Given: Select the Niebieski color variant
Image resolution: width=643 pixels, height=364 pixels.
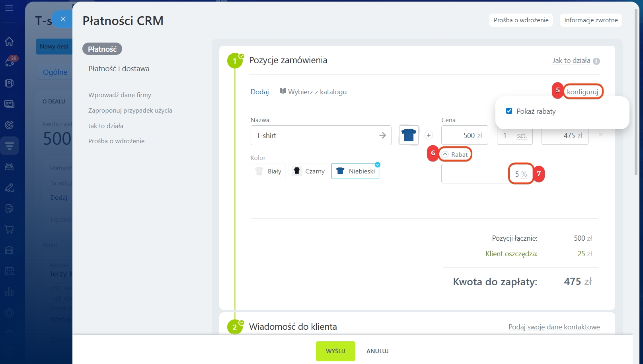Looking at the screenshot, I should tap(355, 171).
